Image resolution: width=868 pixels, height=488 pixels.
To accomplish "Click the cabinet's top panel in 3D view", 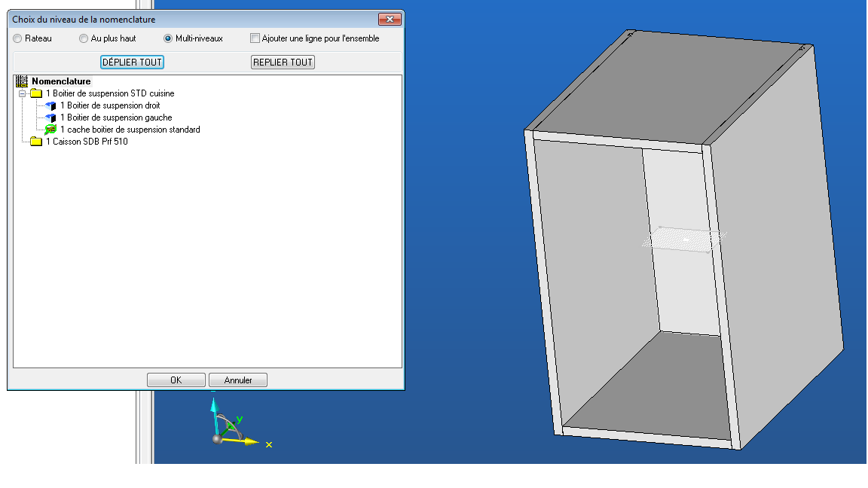I will pos(670,89).
